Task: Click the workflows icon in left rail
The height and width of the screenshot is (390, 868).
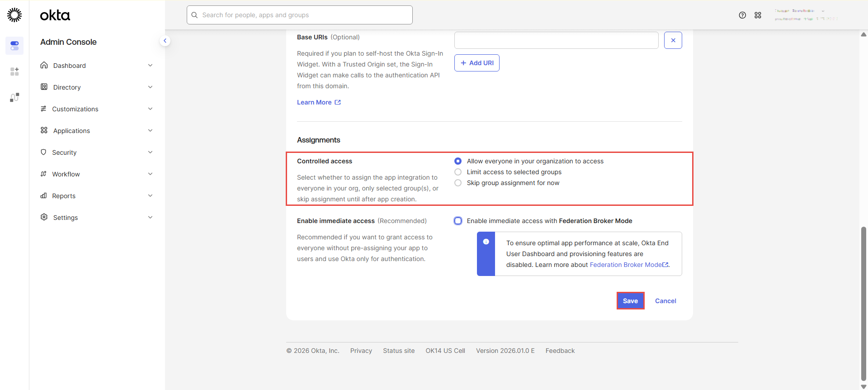Action: click(x=14, y=97)
